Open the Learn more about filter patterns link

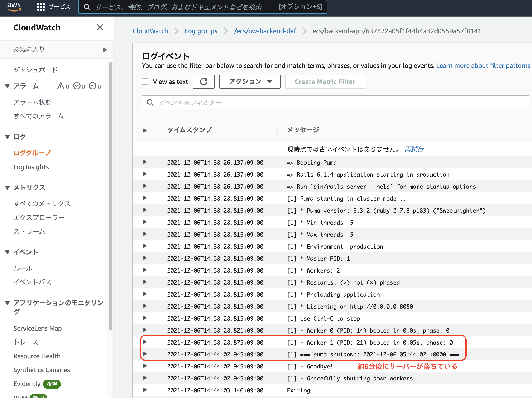coord(483,65)
